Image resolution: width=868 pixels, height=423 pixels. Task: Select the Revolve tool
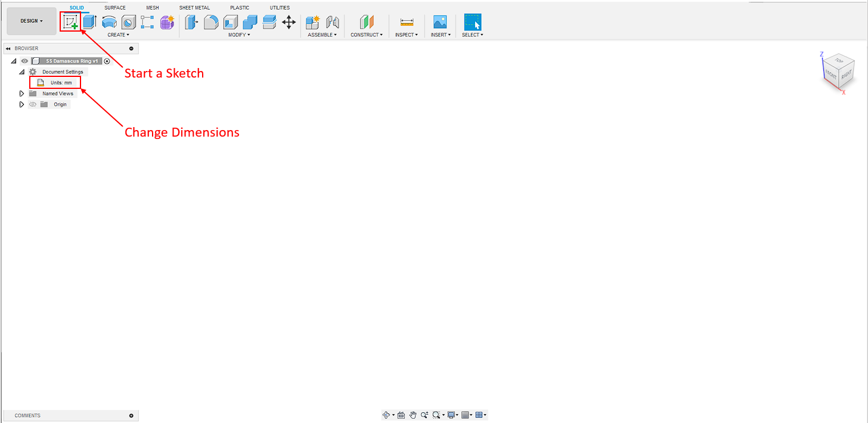pyautogui.click(x=109, y=23)
